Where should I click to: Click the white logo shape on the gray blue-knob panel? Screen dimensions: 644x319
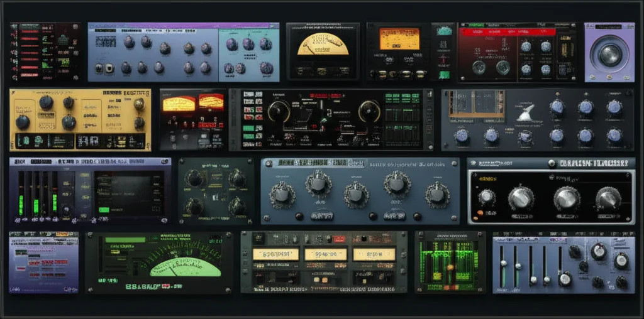click(x=526, y=113)
